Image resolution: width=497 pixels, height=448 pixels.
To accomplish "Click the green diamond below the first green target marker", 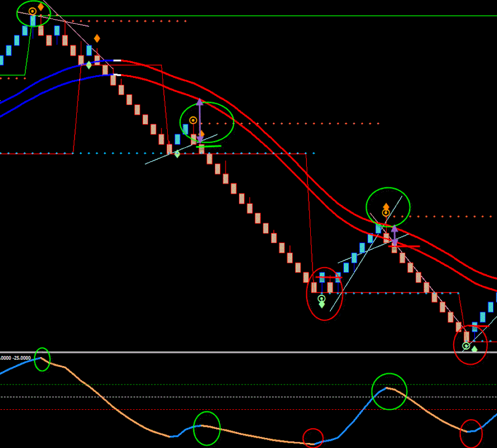I will 322,305.
